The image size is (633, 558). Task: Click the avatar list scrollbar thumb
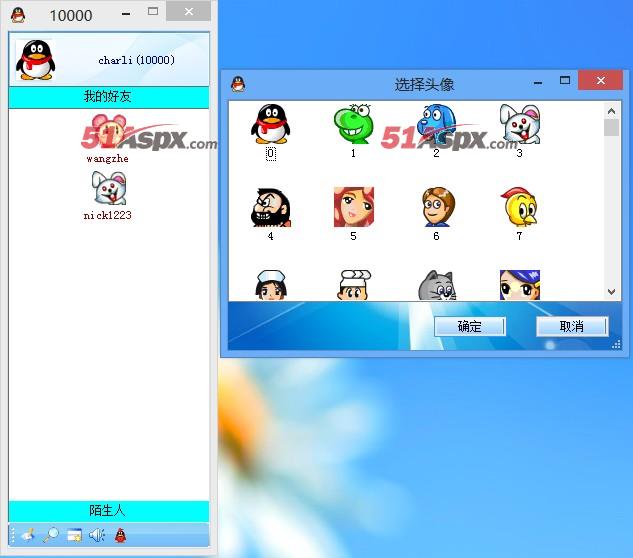(x=612, y=128)
